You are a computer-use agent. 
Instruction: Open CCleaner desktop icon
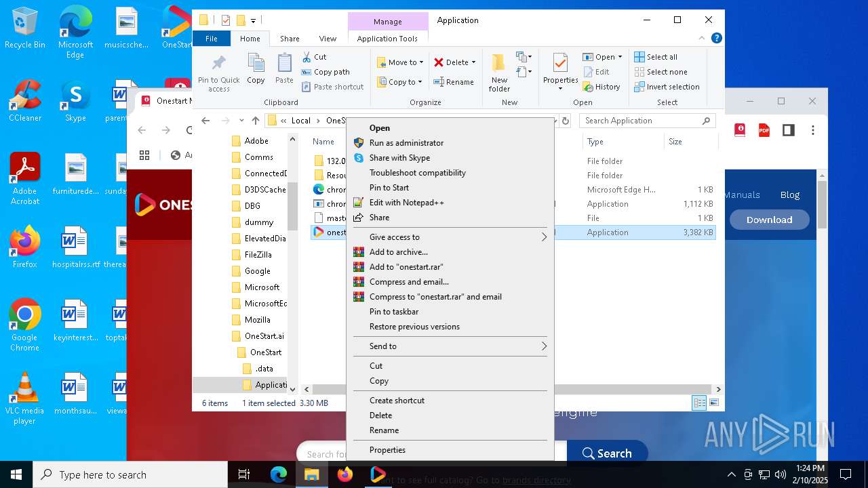(25, 100)
